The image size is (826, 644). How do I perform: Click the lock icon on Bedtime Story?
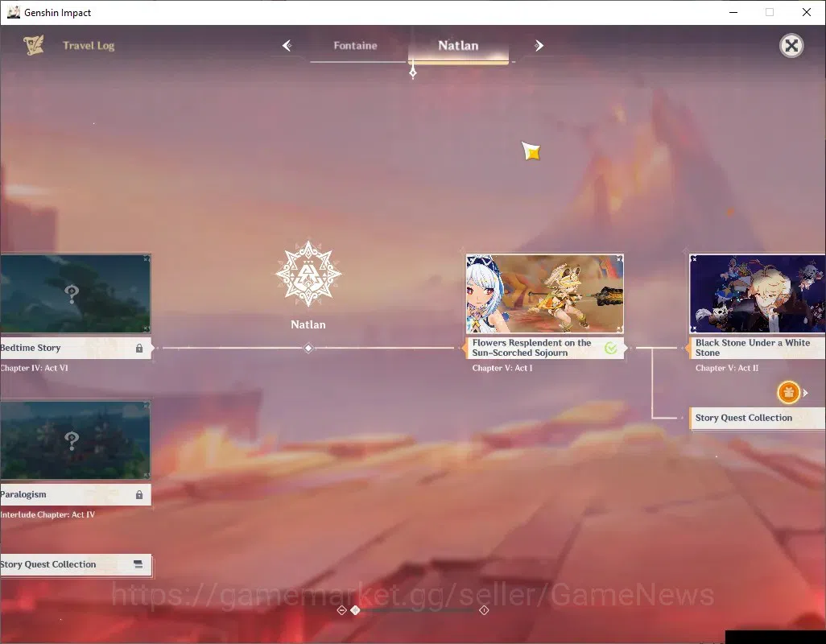[139, 348]
